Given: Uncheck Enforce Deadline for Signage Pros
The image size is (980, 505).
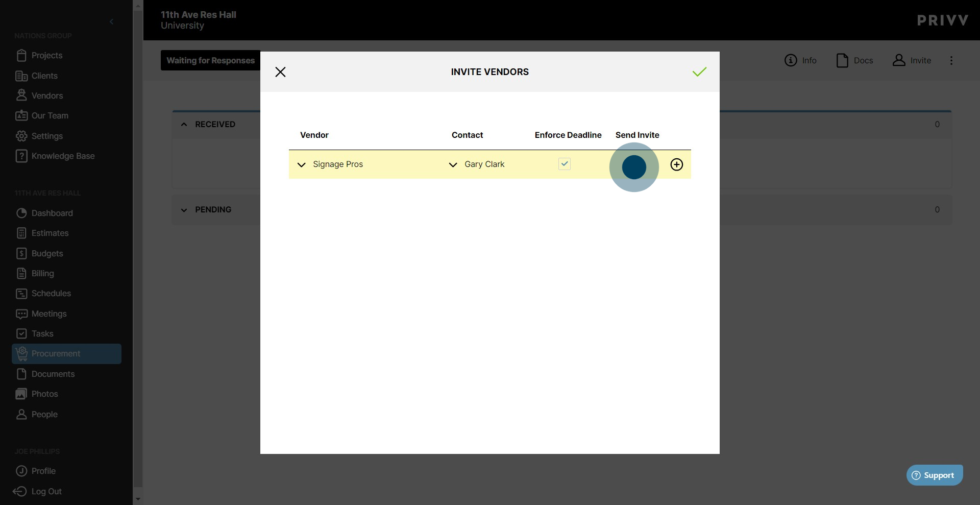Looking at the screenshot, I should pyautogui.click(x=565, y=164).
